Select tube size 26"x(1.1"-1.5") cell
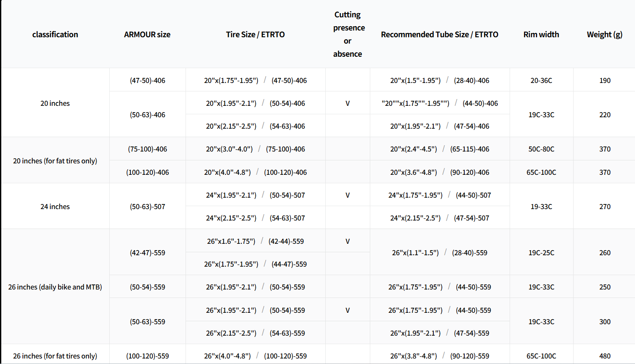Screen dimensions: 635x364 tap(439, 253)
